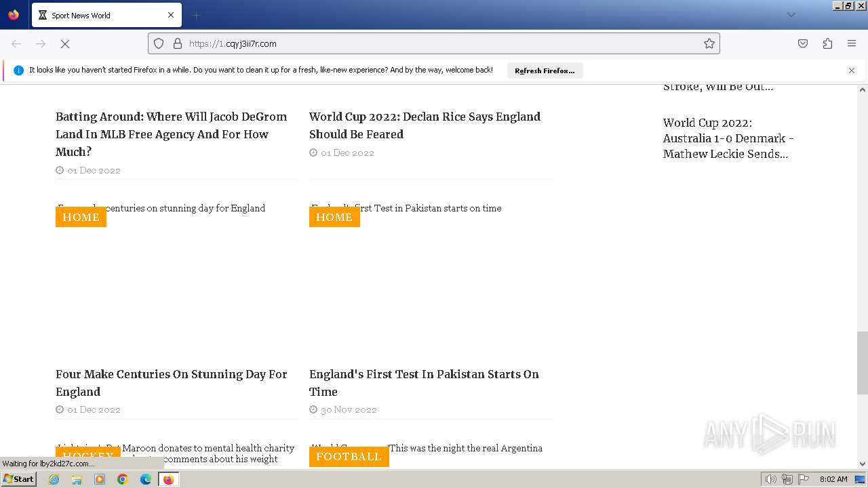The image size is (868, 488).
Task: Click 30 Nov 2022 date text
Action: click(349, 409)
